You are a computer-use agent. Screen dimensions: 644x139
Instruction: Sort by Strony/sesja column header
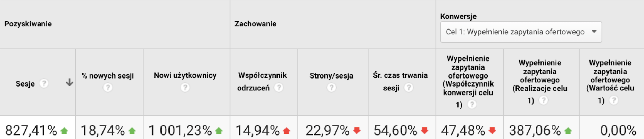click(x=331, y=76)
